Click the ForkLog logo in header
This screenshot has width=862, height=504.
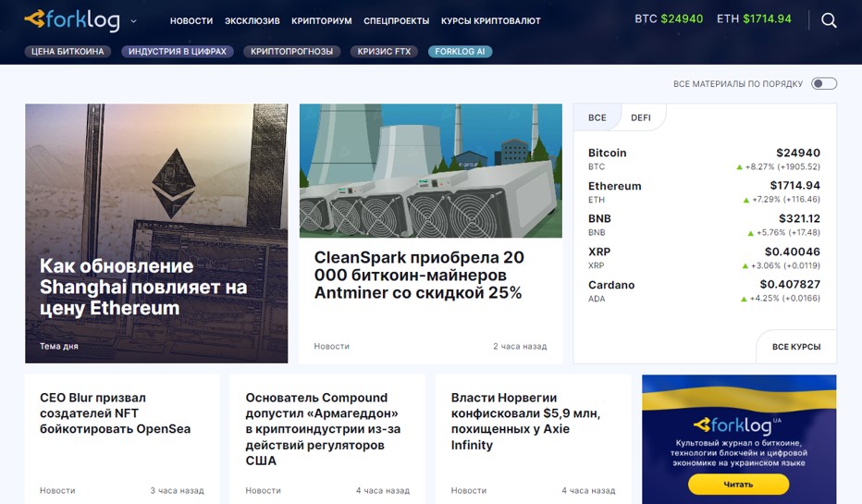pos(72,20)
